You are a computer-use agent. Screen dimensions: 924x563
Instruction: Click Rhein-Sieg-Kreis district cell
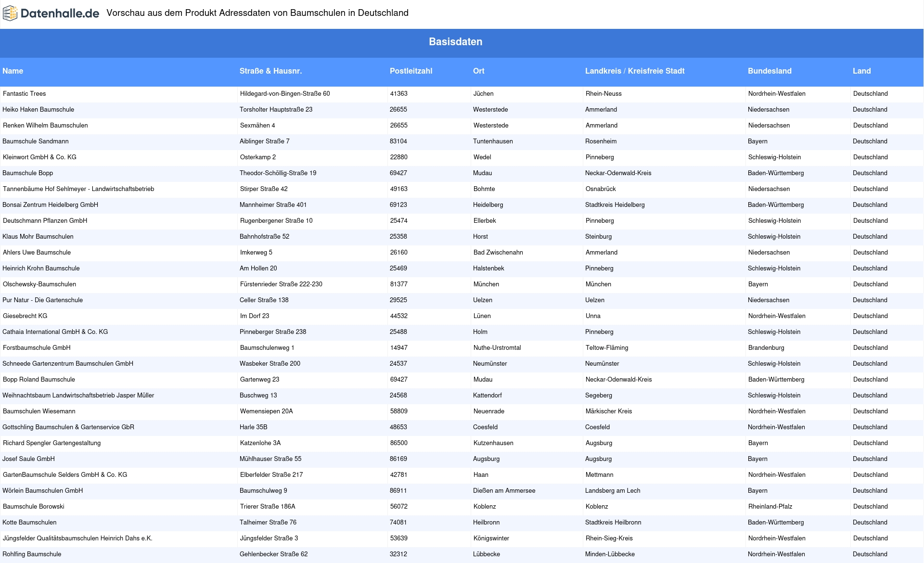point(609,538)
